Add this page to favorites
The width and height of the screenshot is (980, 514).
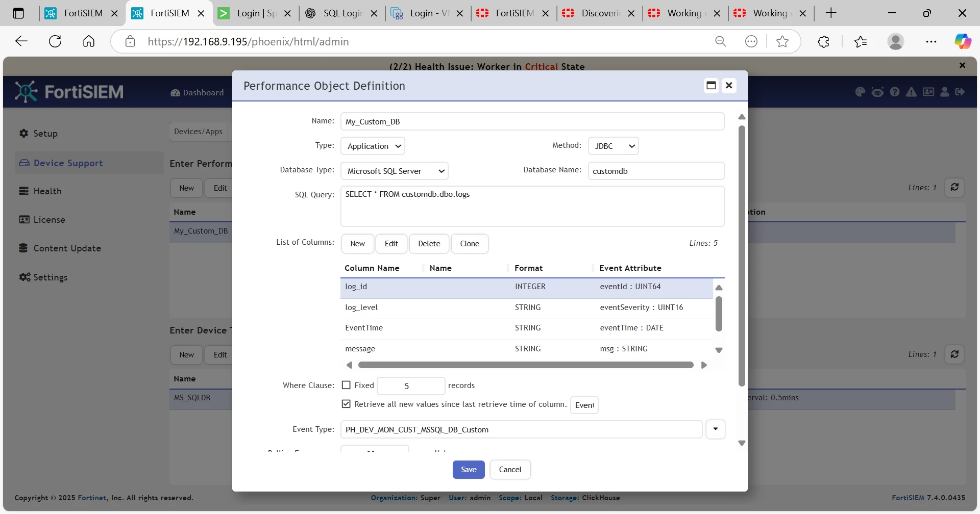coord(782,41)
